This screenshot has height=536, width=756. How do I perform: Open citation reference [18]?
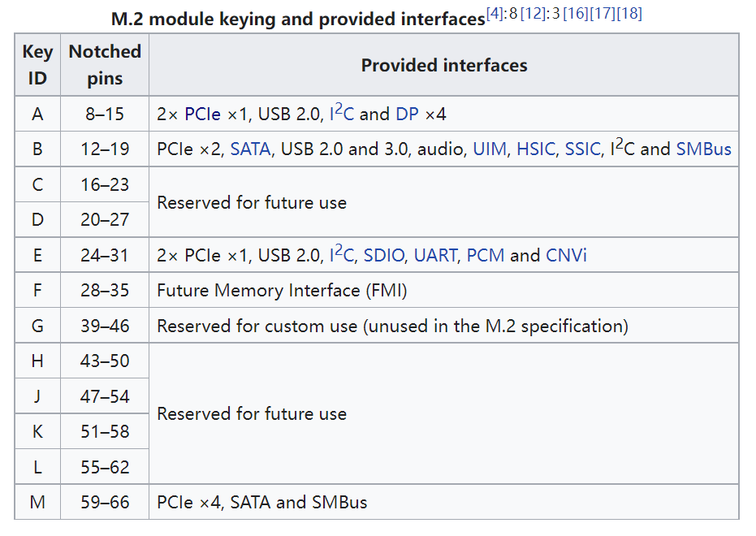[x=629, y=14]
